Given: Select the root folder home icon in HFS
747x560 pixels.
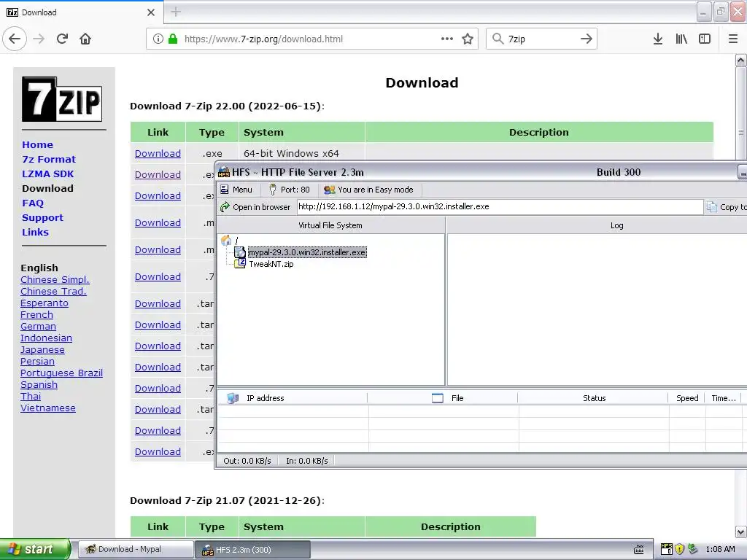Looking at the screenshot, I should pyautogui.click(x=226, y=241).
